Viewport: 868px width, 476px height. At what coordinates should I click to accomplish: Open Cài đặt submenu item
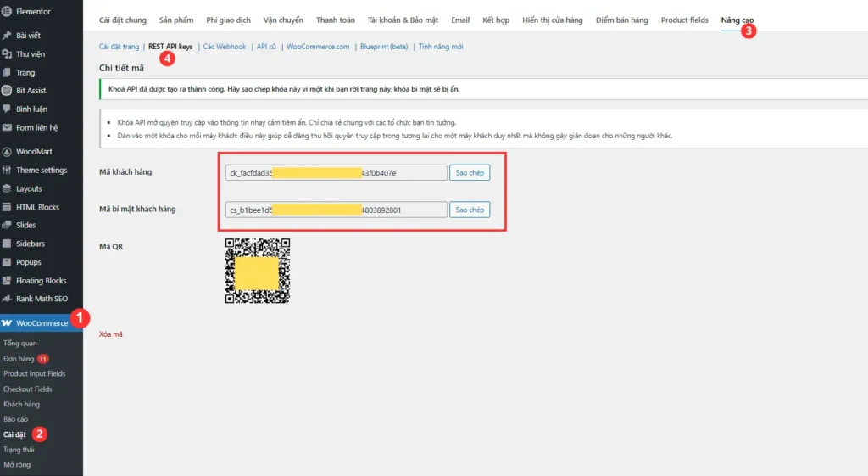[x=15, y=434]
